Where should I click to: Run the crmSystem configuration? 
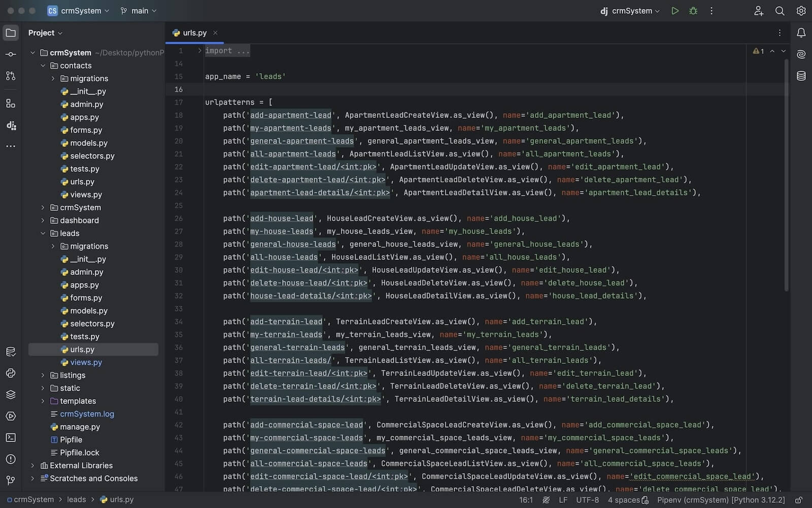674,11
